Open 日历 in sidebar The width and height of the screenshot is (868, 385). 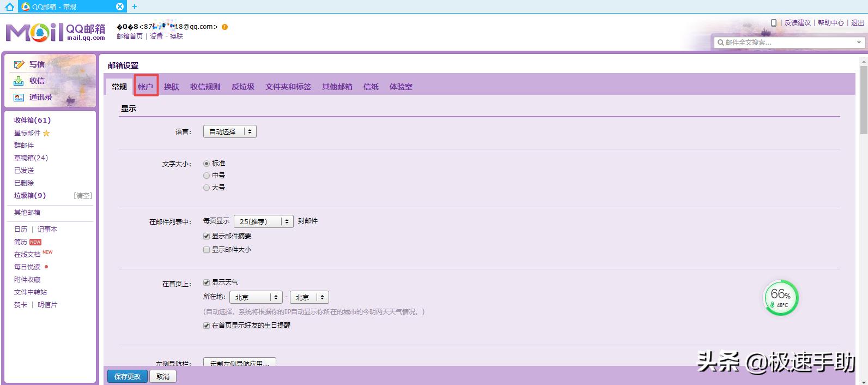click(x=21, y=230)
